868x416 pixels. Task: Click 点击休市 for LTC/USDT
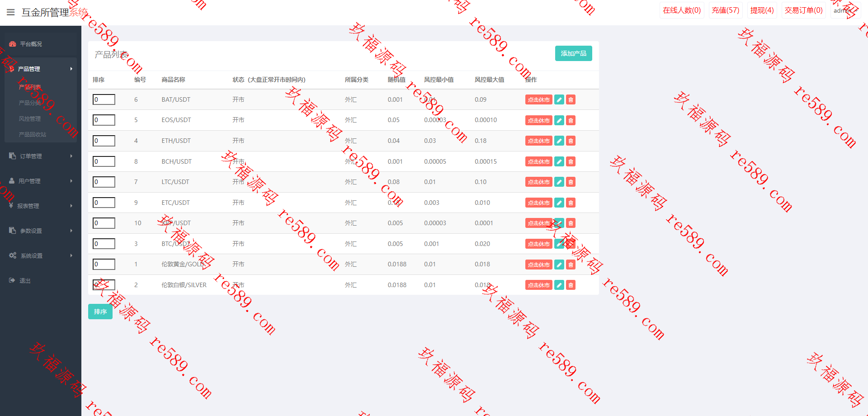click(539, 182)
